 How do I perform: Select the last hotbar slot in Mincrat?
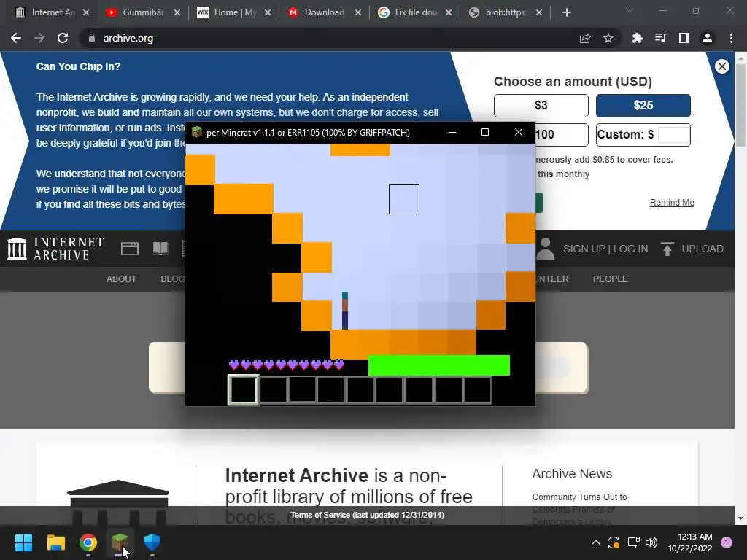click(x=477, y=390)
